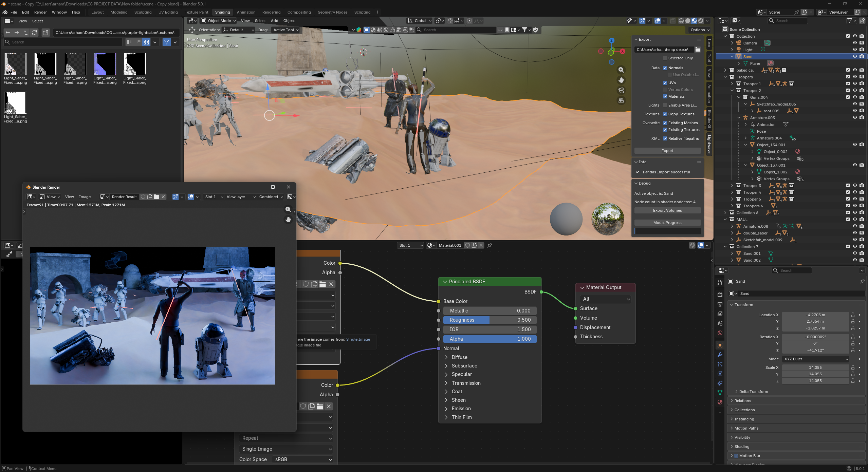The height and width of the screenshot is (472, 868).
Task: Adjust Metallic slider on Principled BSDF
Action: pyautogui.click(x=490, y=311)
